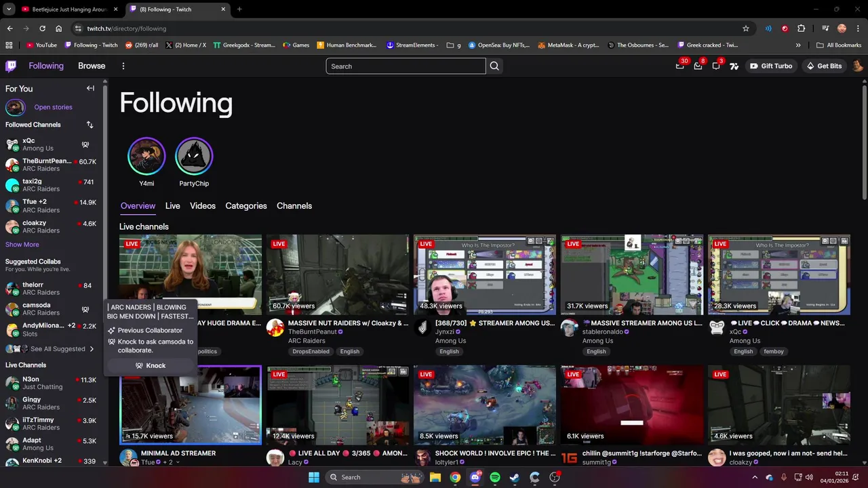Open File Explorer from the taskbar
868x488 pixels.
pyautogui.click(x=435, y=477)
